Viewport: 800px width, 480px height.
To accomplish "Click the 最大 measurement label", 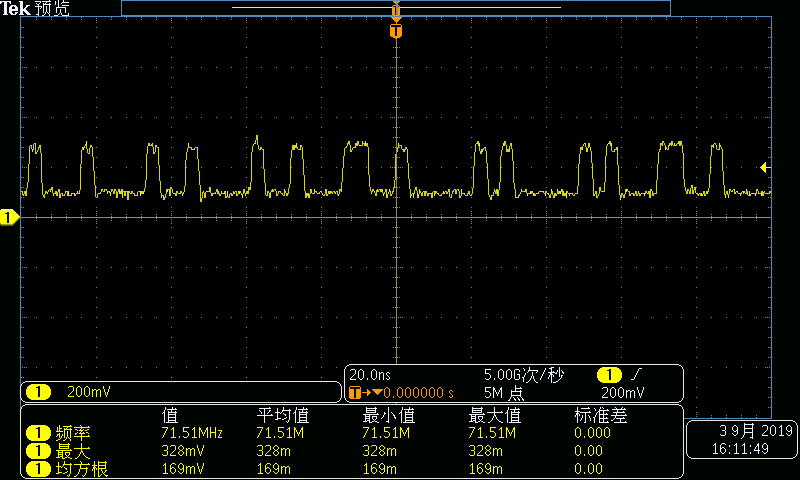I will click(x=73, y=451).
